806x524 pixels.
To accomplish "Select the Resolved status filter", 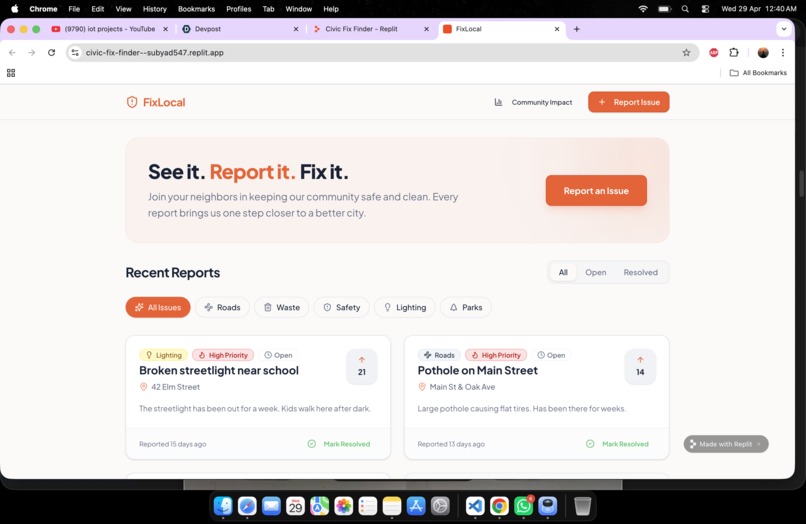I will pos(640,272).
